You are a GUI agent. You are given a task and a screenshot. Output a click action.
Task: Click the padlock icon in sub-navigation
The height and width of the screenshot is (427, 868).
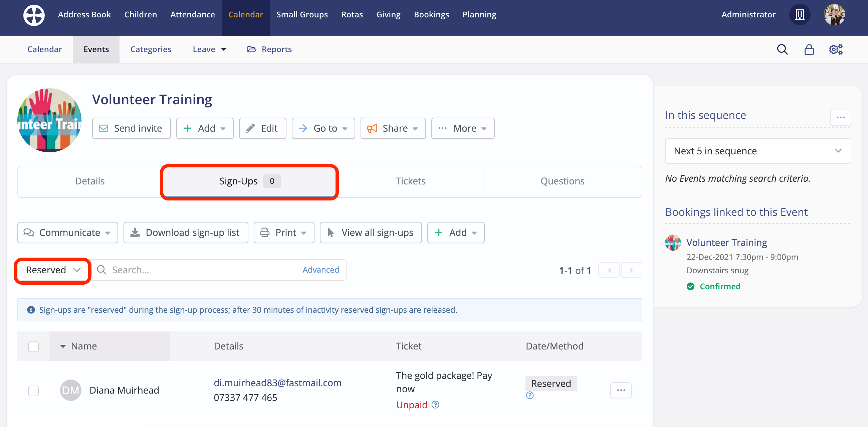(809, 49)
